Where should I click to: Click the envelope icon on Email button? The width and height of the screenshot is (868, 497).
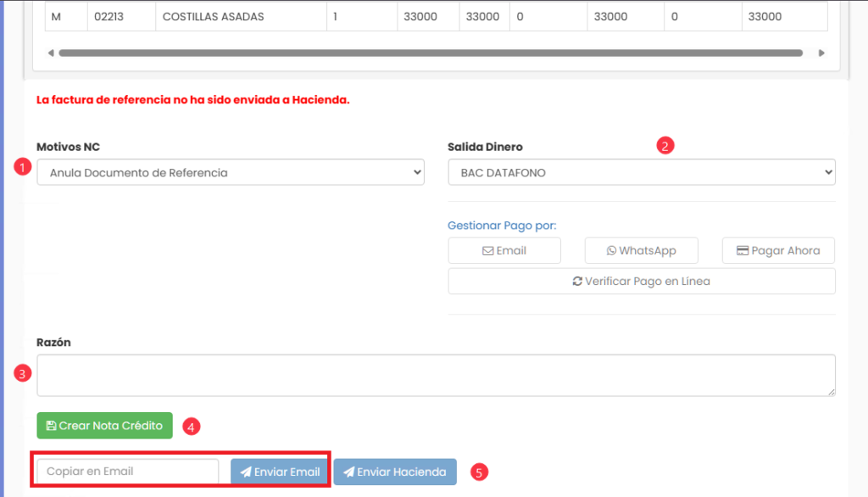[x=488, y=251]
